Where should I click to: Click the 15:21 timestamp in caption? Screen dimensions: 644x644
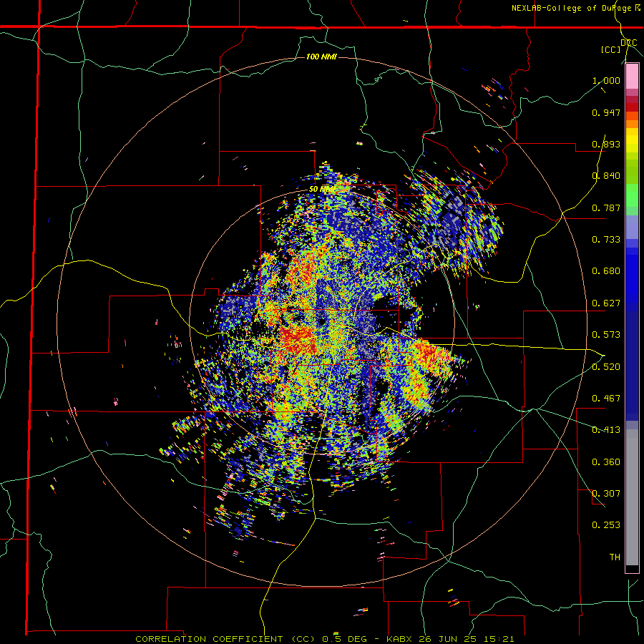pyautogui.click(x=499, y=639)
